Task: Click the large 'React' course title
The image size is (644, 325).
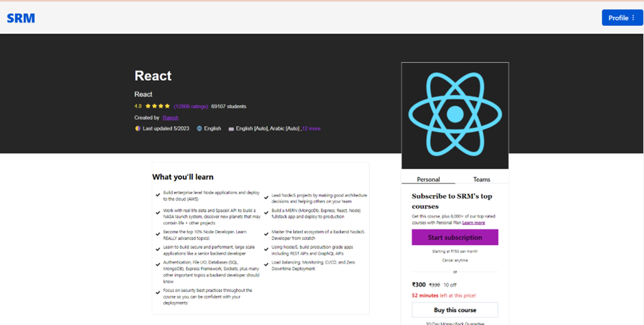Action: click(x=153, y=75)
